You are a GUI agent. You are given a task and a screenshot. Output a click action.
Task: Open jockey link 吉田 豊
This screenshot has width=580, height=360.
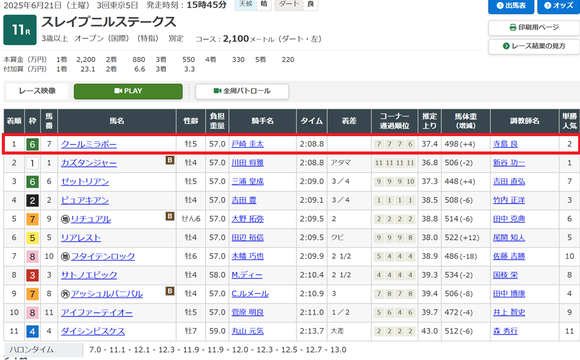(x=244, y=201)
